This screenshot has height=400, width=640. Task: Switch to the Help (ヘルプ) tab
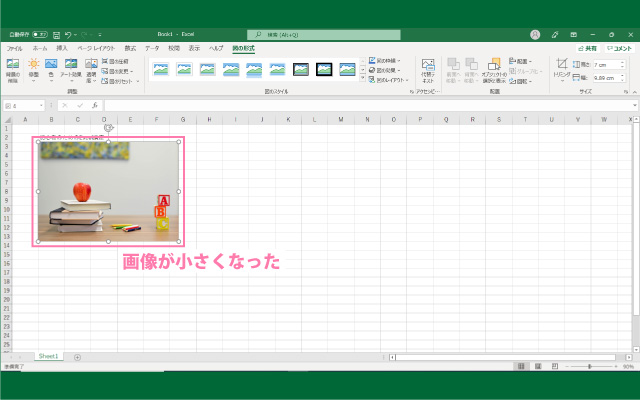click(x=216, y=48)
